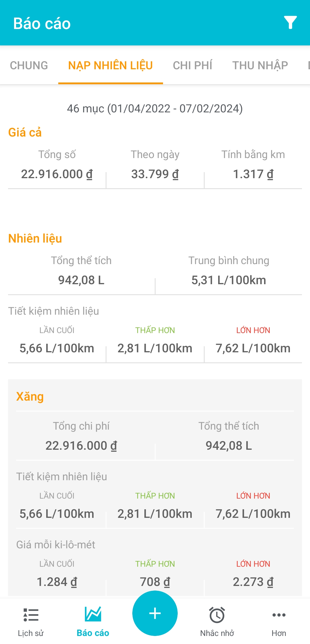Tap the Lịch sử list icon
This screenshot has width=310, height=644.
pyautogui.click(x=31, y=615)
